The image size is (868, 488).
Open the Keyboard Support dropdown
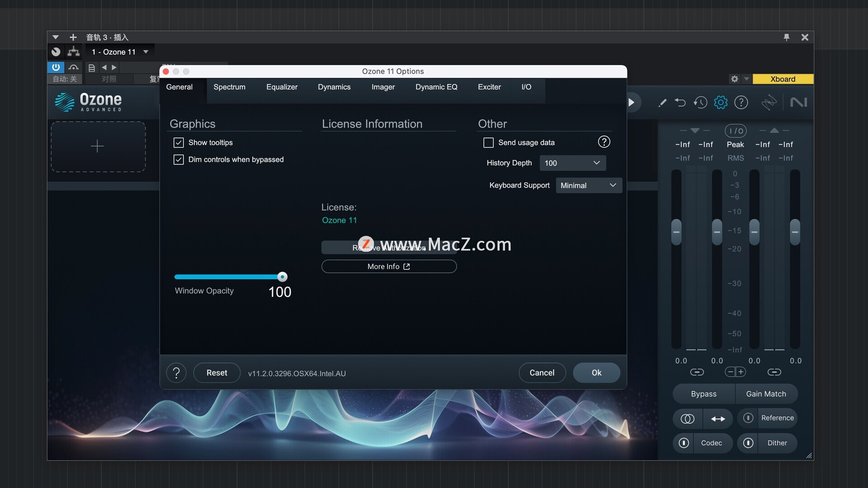589,185
